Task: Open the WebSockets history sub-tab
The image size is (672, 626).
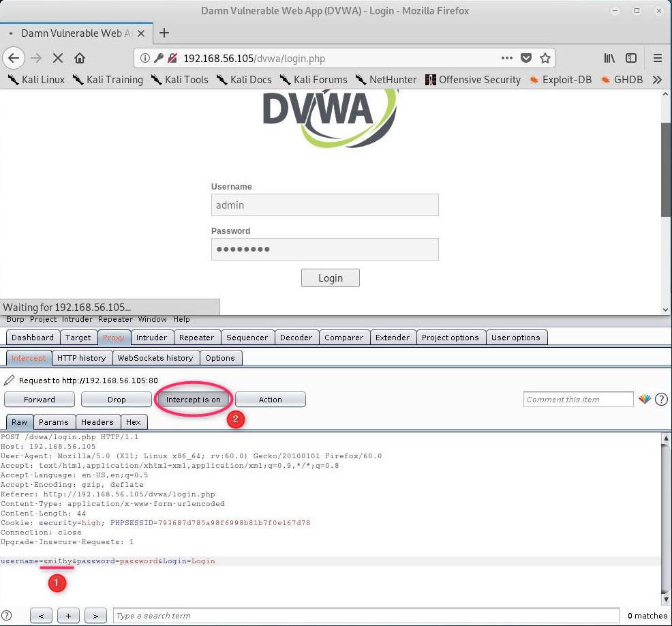Action: 155,358
